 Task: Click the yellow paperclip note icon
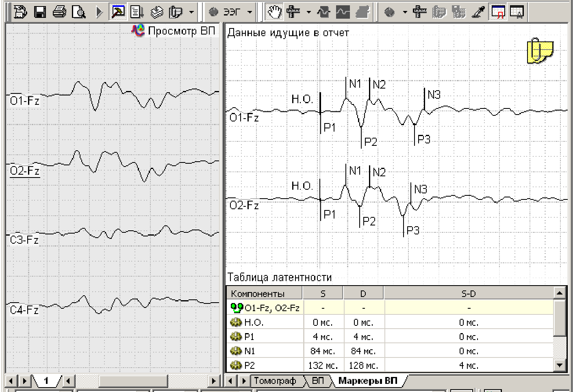(x=540, y=51)
